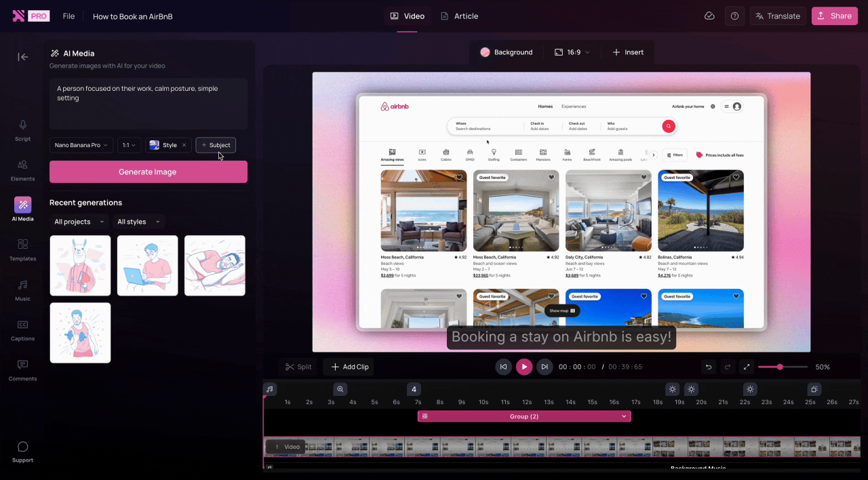The image size is (868, 480).
Task: Click the timeline marker labeled 4
Action: point(414,389)
